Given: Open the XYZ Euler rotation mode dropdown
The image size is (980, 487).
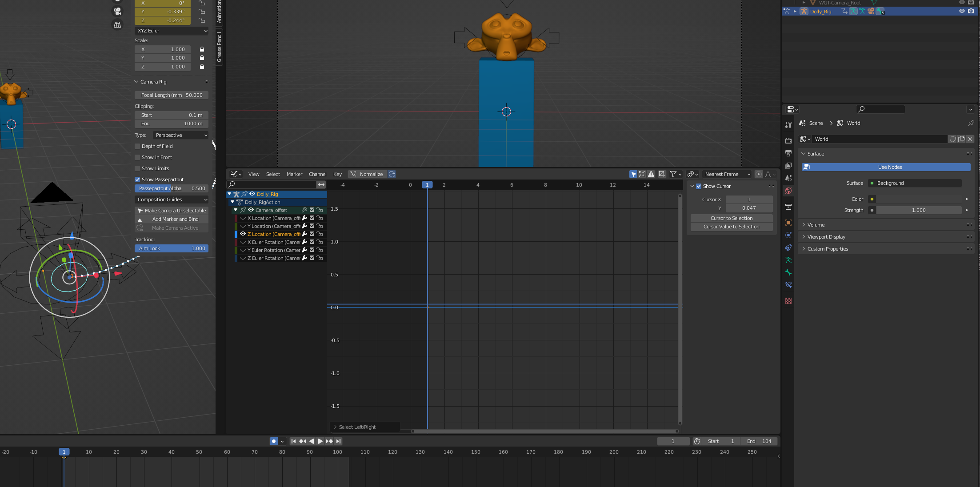Looking at the screenshot, I should click(172, 31).
